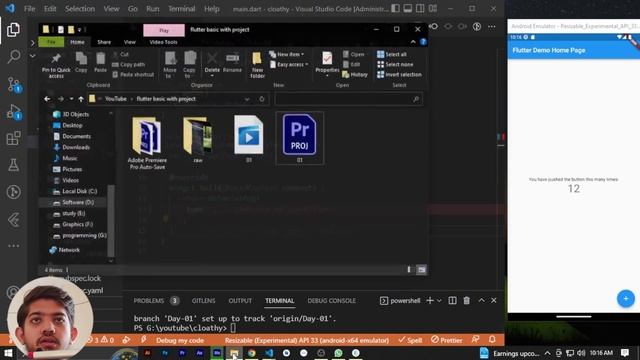
Task: Click Paste shortcut in the ribbon
Action: pos(133,74)
